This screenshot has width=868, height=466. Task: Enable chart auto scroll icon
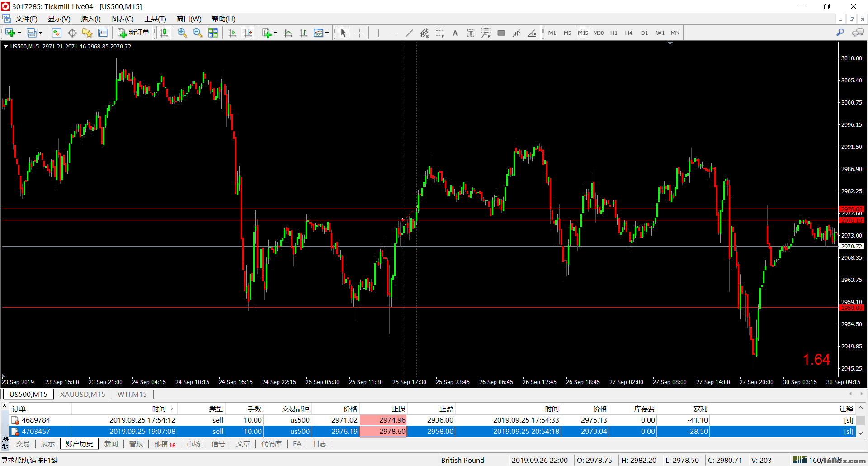pyautogui.click(x=232, y=33)
